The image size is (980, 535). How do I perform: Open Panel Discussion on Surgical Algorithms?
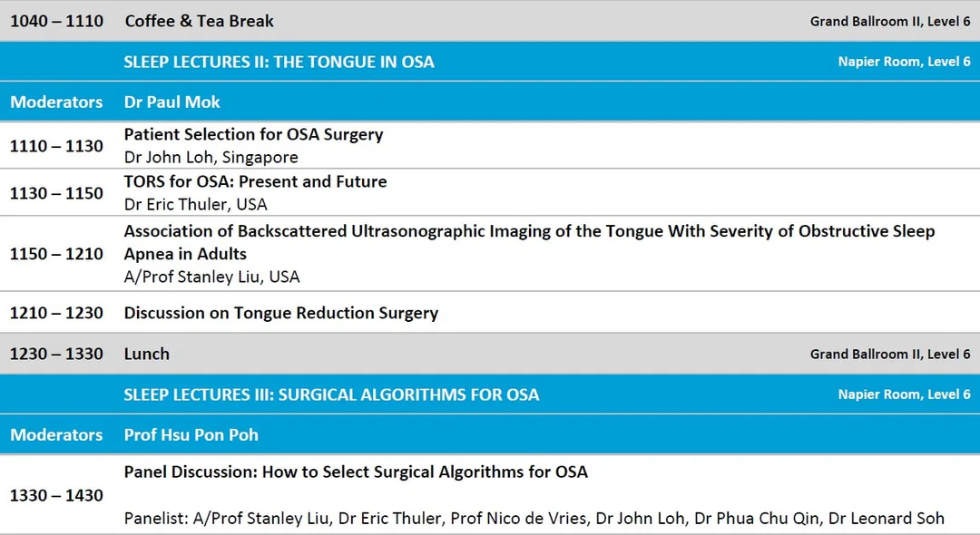[356, 472]
